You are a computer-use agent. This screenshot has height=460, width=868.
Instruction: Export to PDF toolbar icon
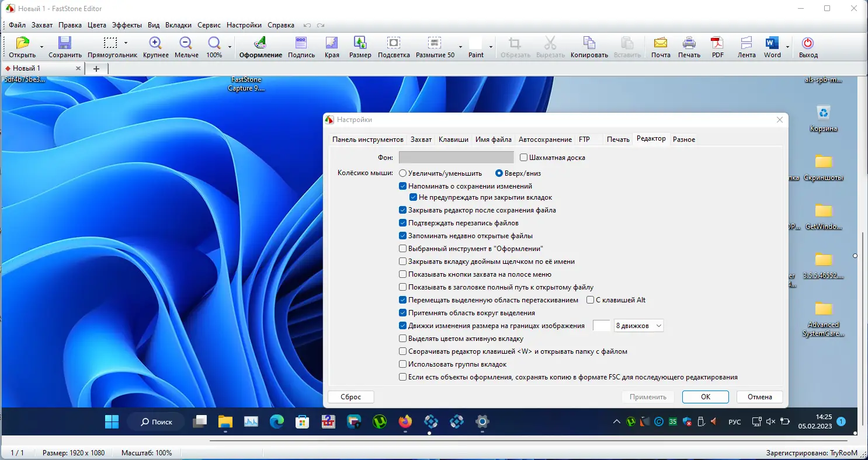coord(717,43)
